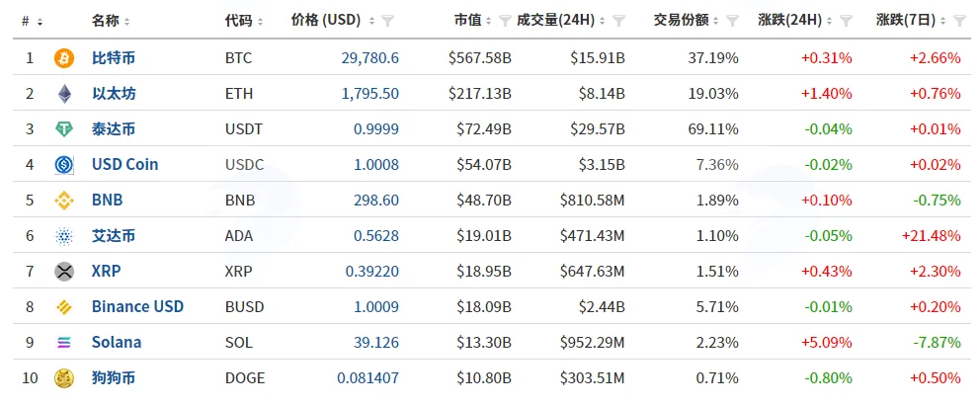This screenshot has height=406, width=980.
Task: Click the BNB logo icon
Action: 64,201
